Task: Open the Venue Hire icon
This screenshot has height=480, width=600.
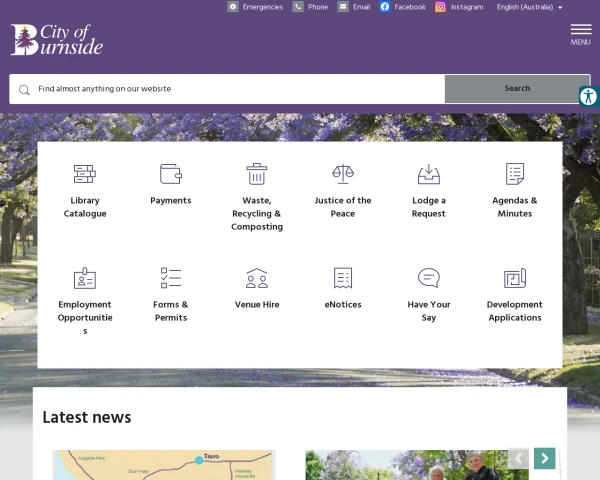Action: [257, 278]
